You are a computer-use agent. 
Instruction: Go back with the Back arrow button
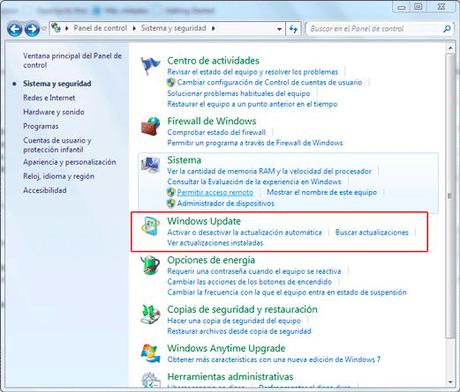[15, 29]
